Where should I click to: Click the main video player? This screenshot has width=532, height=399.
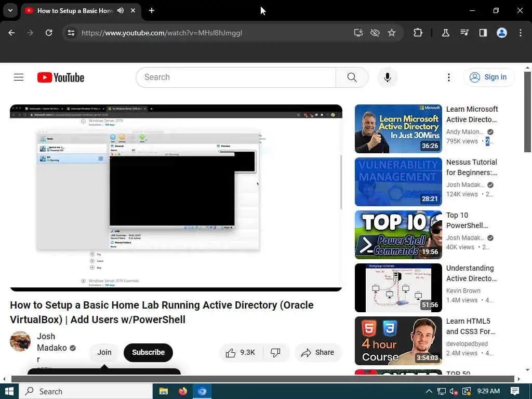pyautogui.click(x=176, y=198)
